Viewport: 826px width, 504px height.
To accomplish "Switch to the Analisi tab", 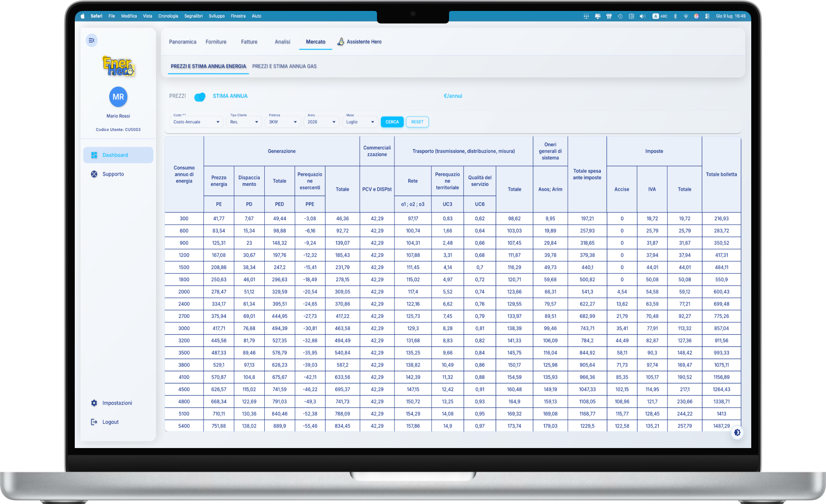I will pos(282,42).
